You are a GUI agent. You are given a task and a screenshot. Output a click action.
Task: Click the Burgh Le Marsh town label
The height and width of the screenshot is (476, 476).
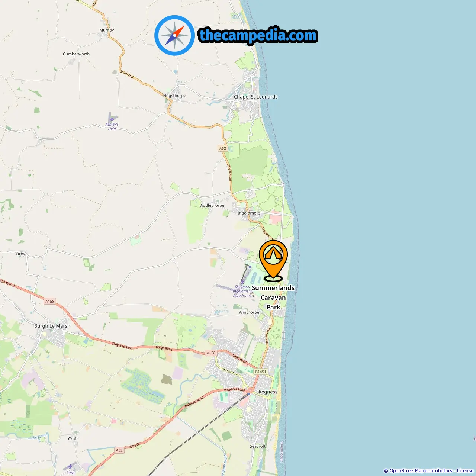point(52,326)
